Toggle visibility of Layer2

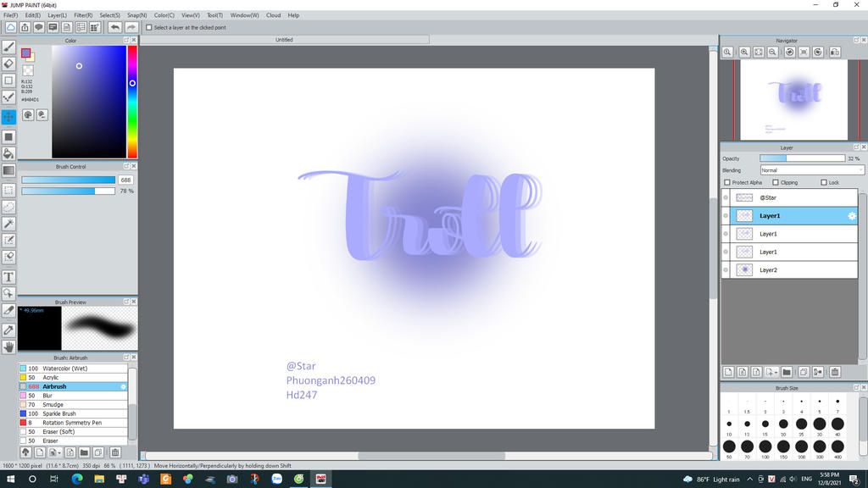coord(726,270)
